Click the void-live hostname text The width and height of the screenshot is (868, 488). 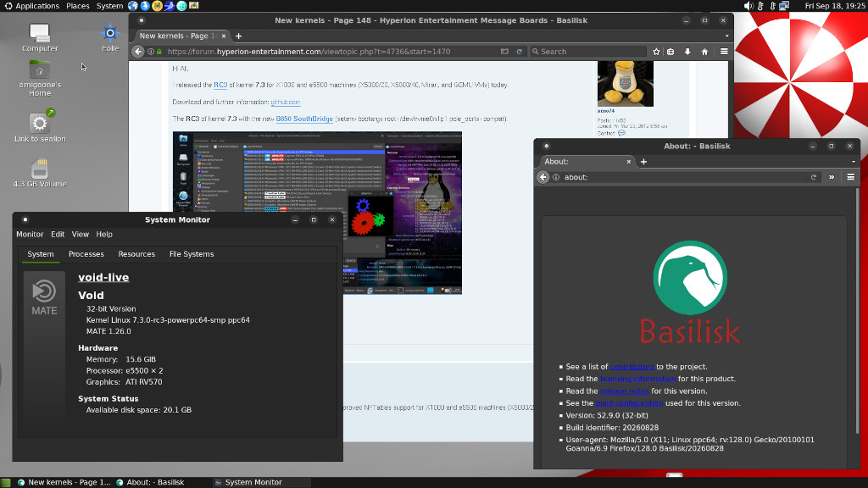(103, 277)
